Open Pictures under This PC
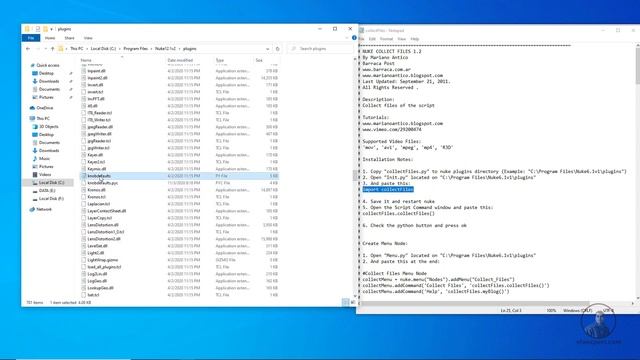The image size is (640, 360). click(x=43, y=167)
